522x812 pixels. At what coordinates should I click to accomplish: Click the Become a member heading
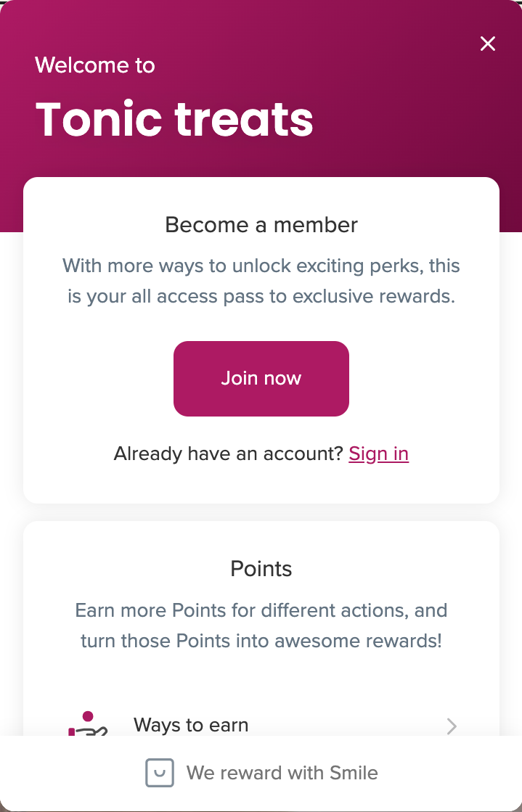[261, 225]
